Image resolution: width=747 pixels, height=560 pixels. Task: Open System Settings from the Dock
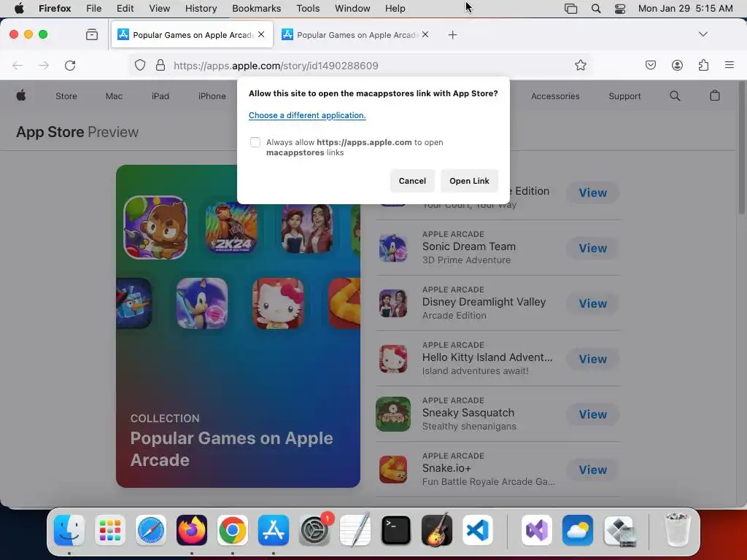314,530
